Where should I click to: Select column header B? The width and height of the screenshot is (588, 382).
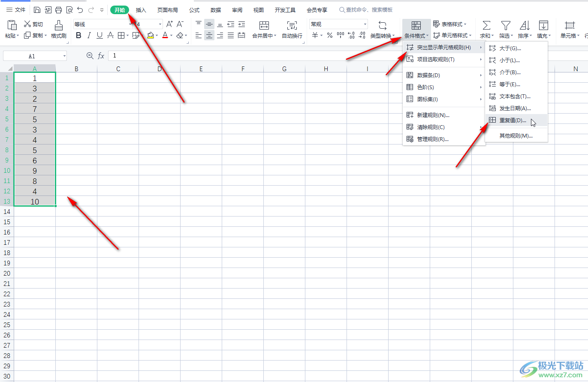click(x=76, y=69)
